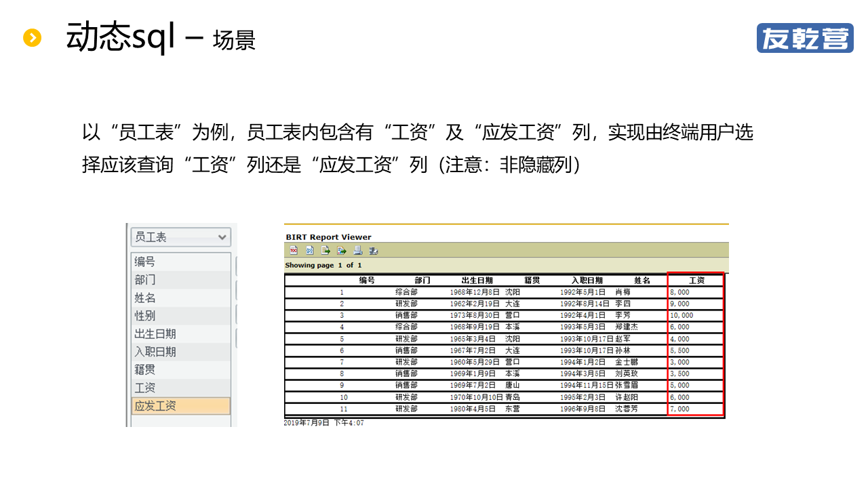This screenshot has height=488, width=868.
Task: Click the 姓名 column header in report
Action: (642, 280)
